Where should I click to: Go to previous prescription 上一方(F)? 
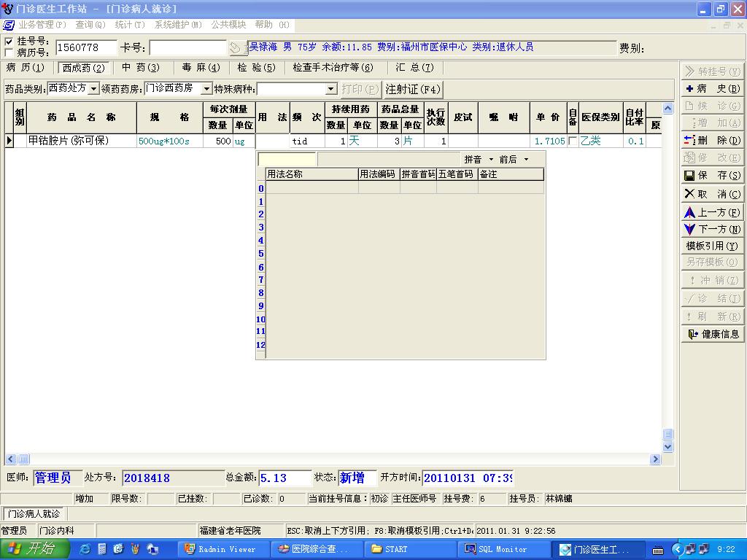coord(713,212)
